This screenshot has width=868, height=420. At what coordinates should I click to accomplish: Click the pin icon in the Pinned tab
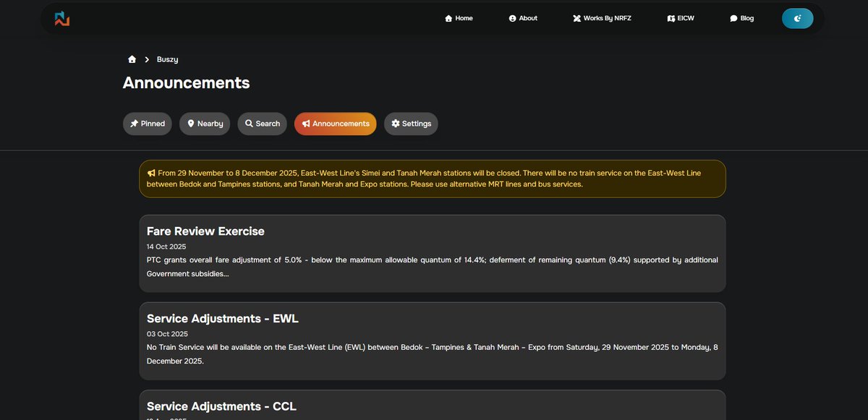[x=134, y=124]
